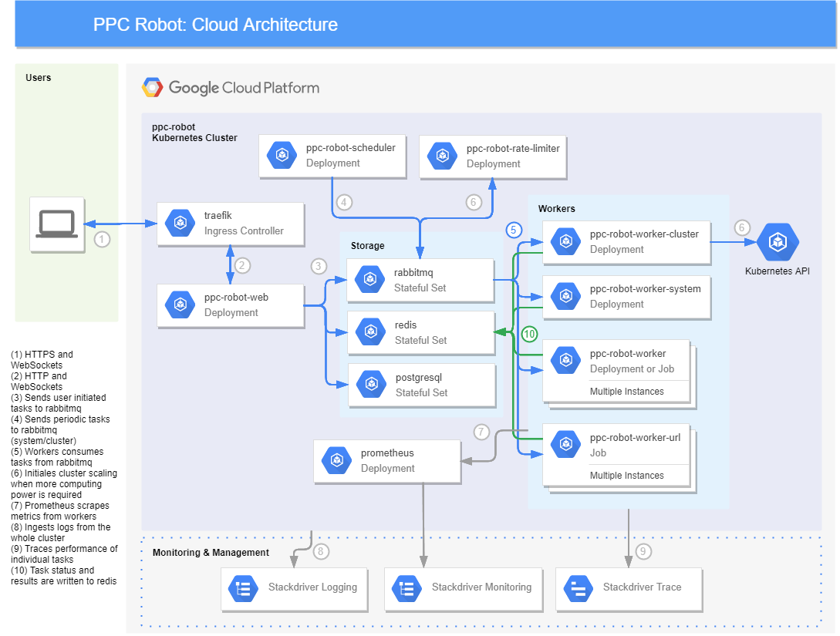This screenshot has width=840, height=636.
Task: Click the Kubernetes API hexagon icon
Action: click(x=778, y=243)
